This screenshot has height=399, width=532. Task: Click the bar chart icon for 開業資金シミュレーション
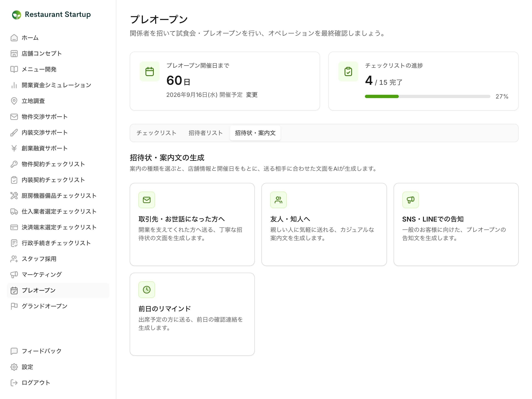[x=14, y=85]
